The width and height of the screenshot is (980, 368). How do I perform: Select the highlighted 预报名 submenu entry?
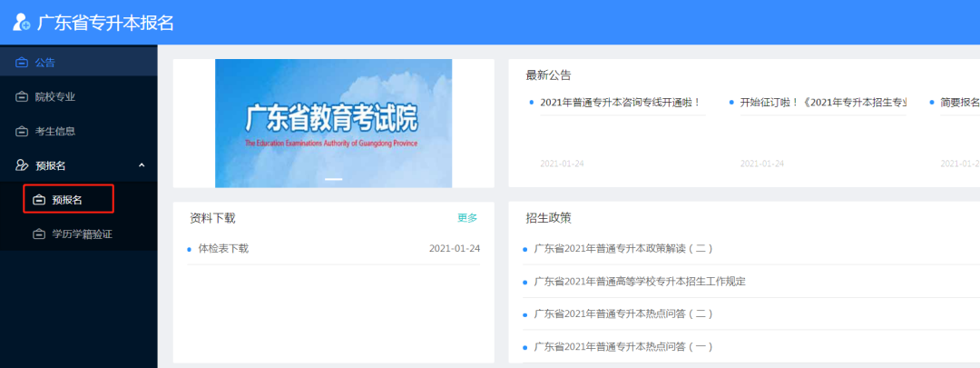pyautogui.click(x=67, y=200)
